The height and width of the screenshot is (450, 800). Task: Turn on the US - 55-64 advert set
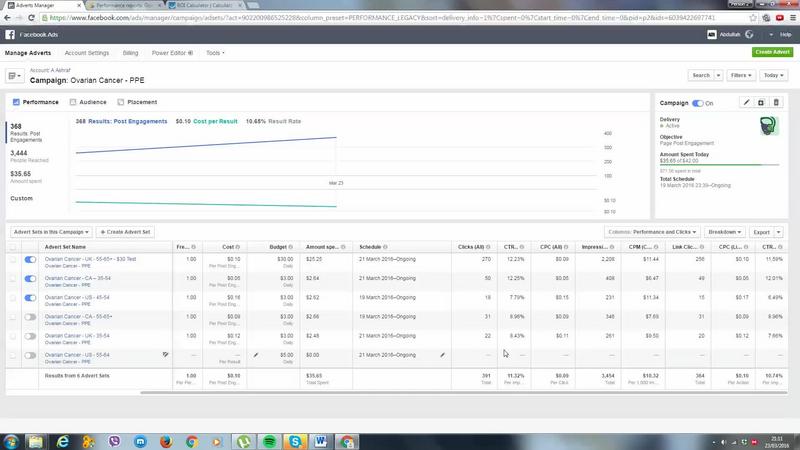point(30,355)
